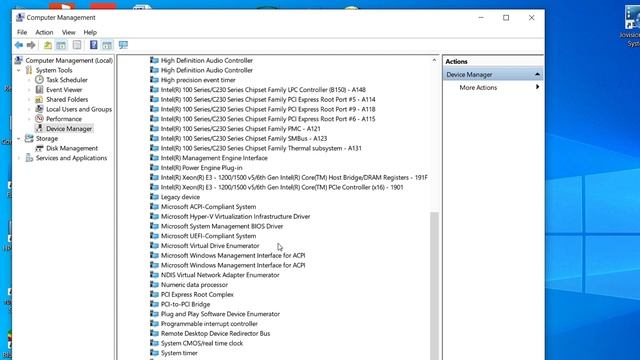Image resolution: width=640 pixels, height=360 pixels.
Task: Select 'Microsoft ACPI-Compliant System' row
Action: coord(208,207)
